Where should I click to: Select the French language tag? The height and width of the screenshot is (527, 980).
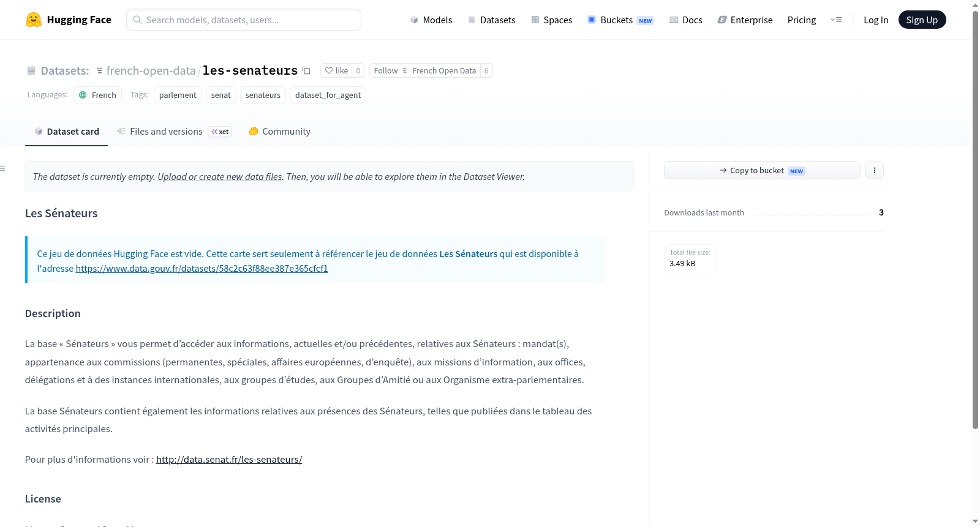point(97,95)
